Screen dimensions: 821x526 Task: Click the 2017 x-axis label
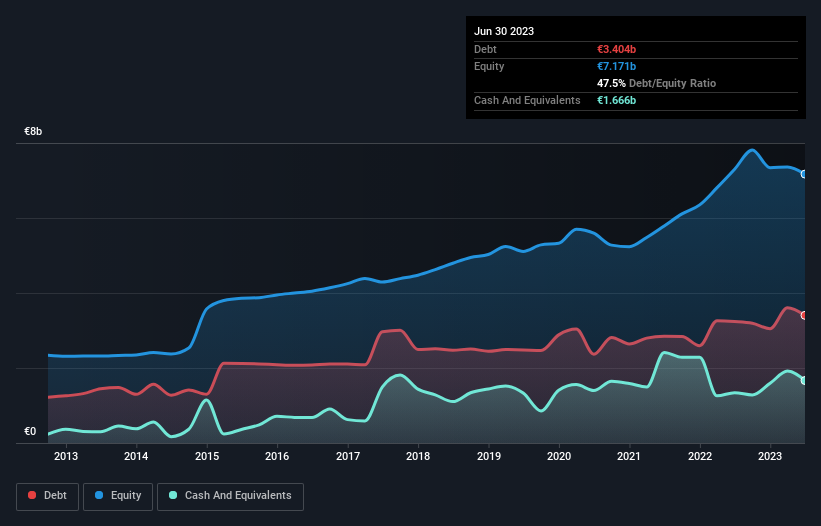[348, 456]
